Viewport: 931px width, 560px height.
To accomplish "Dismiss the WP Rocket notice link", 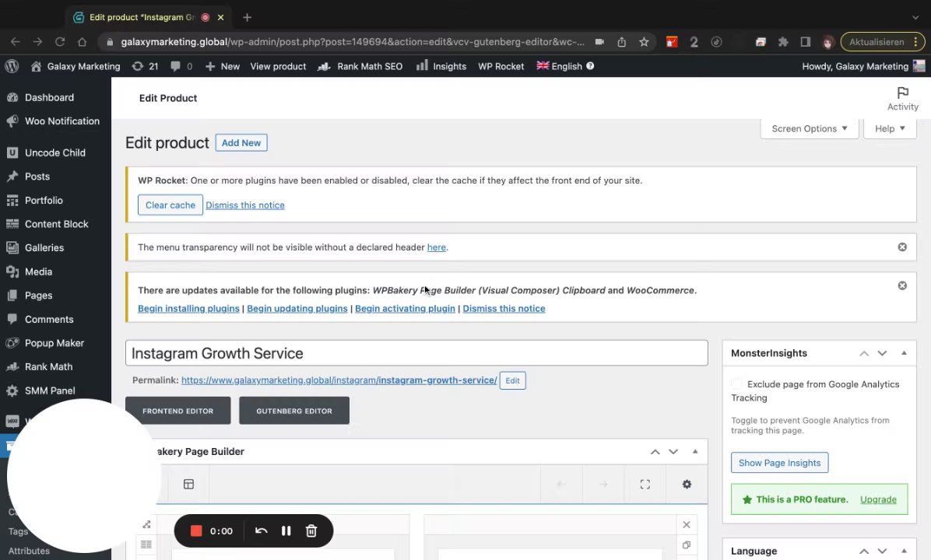I will 245,205.
